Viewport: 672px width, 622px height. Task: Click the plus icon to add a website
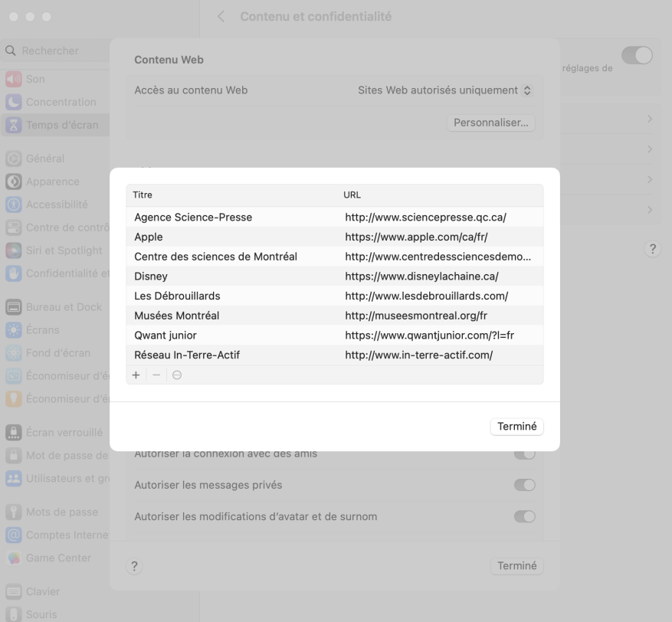136,375
